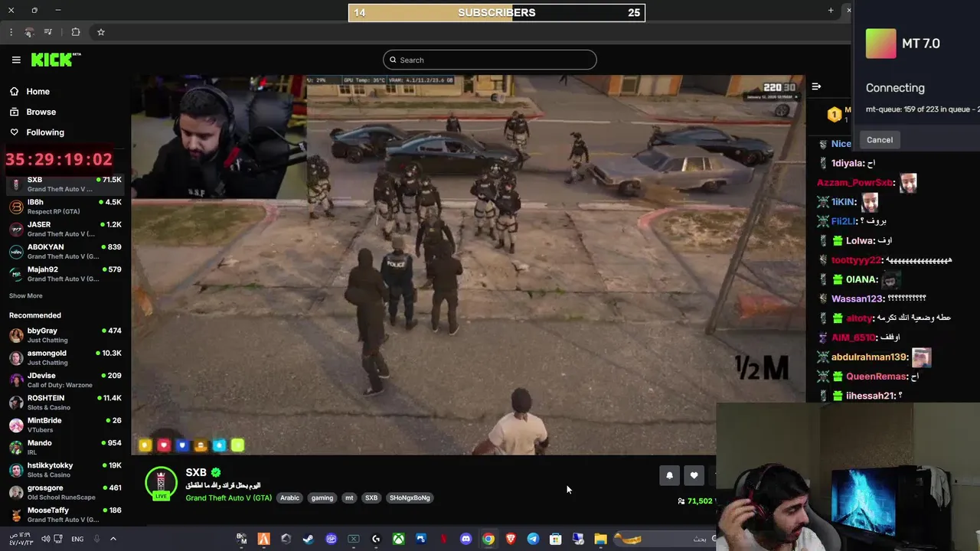
Task: Open hstikkytokky recommended channel
Action: [65, 469]
